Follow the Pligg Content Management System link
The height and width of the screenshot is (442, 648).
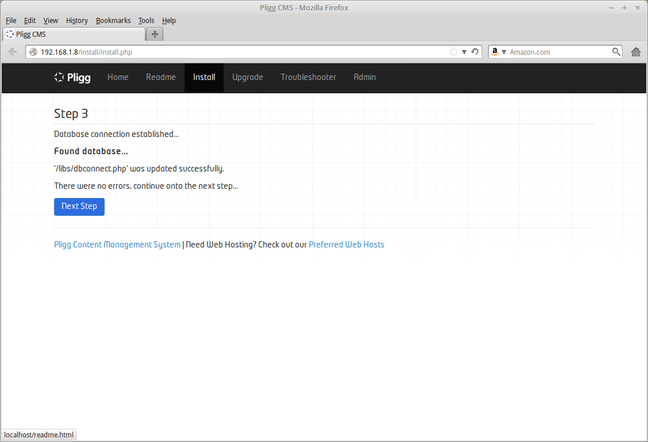[x=117, y=245]
